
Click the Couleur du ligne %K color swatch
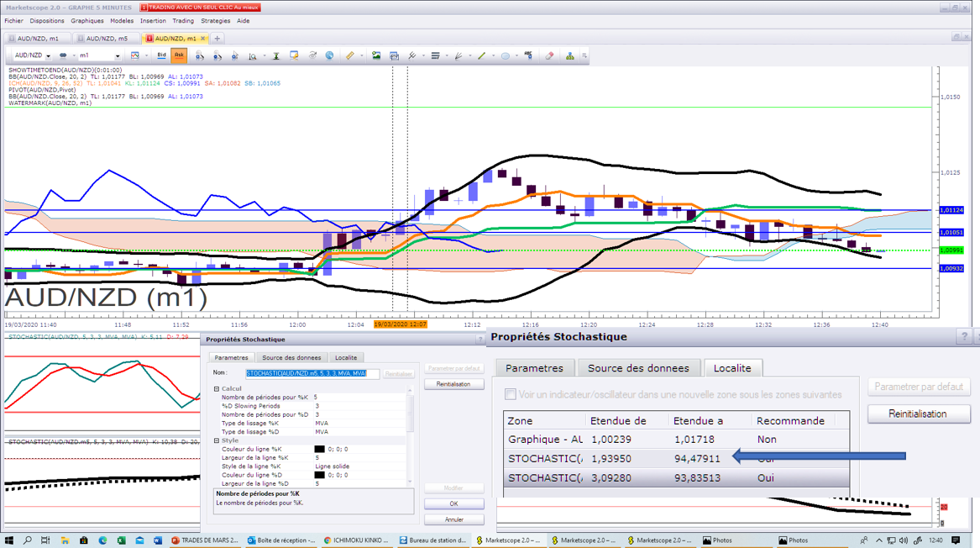tap(319, 449)
